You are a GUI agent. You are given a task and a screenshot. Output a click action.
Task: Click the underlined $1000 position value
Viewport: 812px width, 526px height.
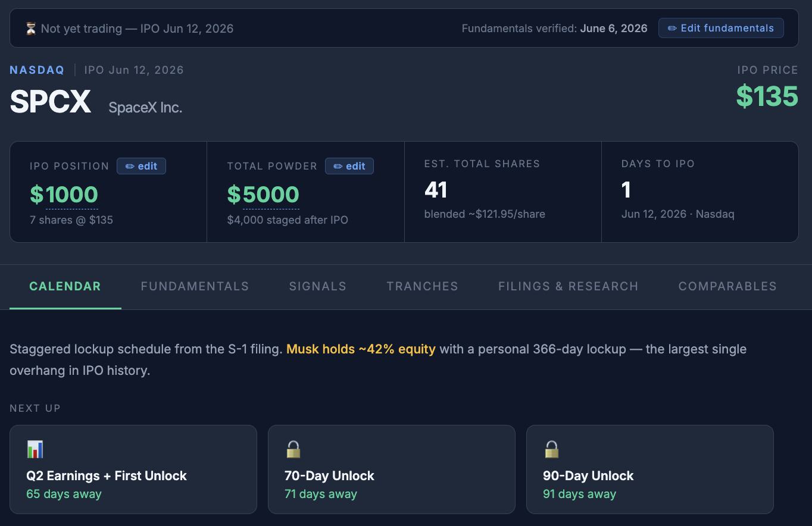tap(64, 195)
